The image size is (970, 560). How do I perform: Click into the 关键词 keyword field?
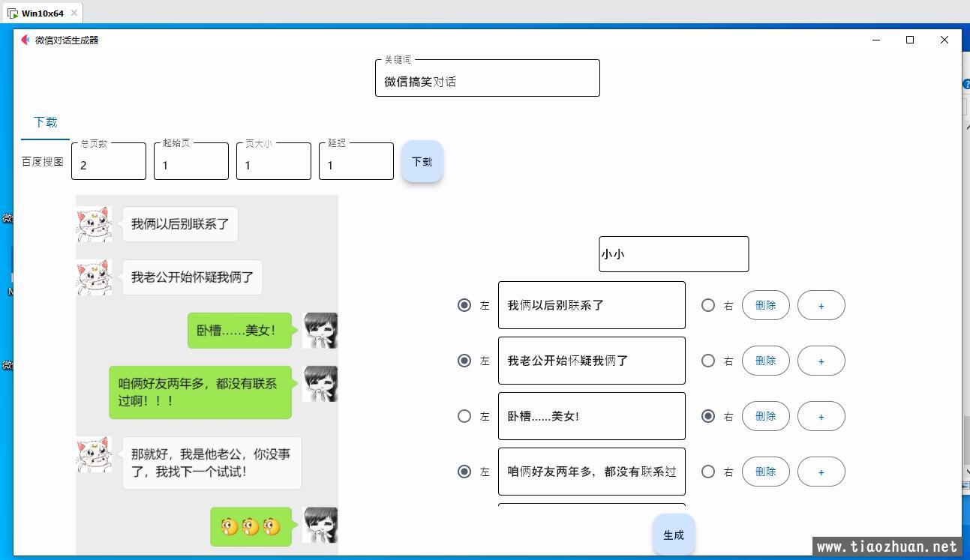pyautogui.click(x=488, y=78)
